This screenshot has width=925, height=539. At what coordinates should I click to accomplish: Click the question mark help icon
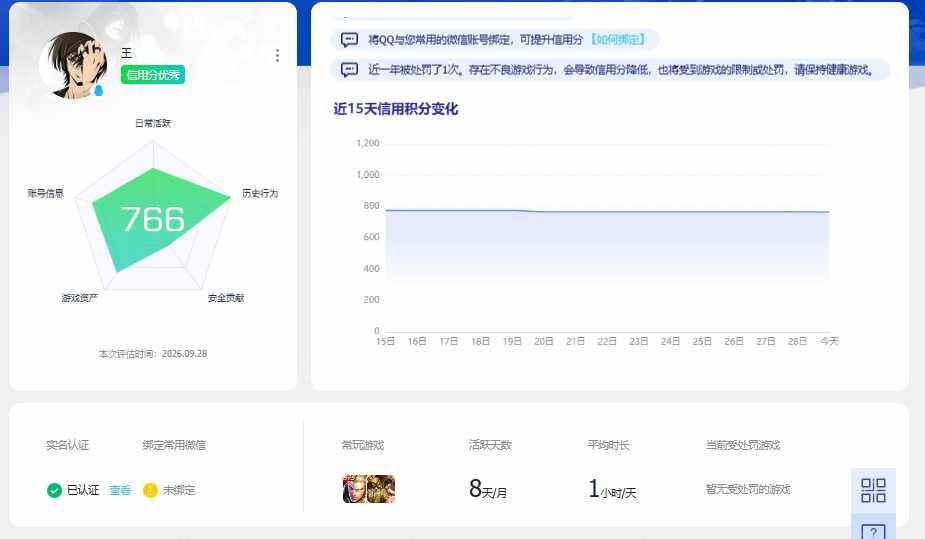(x=873, y=532)
